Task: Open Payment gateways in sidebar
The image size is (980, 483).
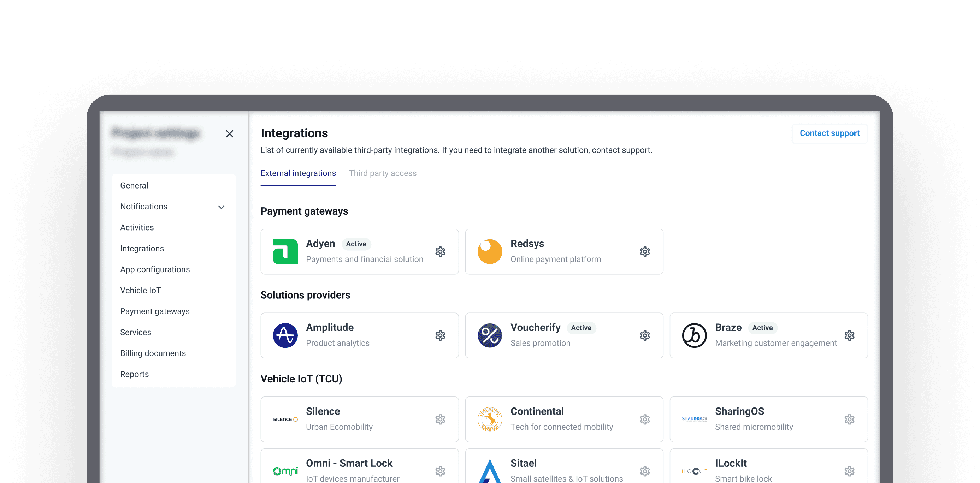Action: pos(155,311)
